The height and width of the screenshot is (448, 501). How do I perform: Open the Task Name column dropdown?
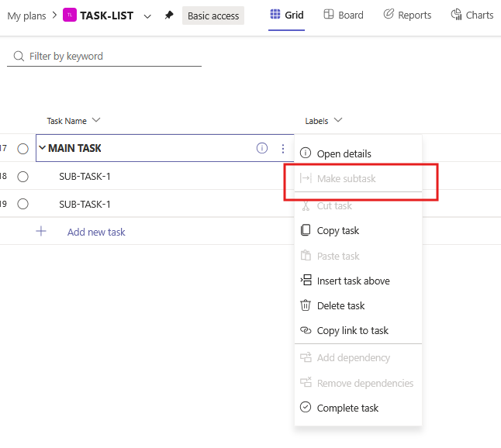(96, 120)
